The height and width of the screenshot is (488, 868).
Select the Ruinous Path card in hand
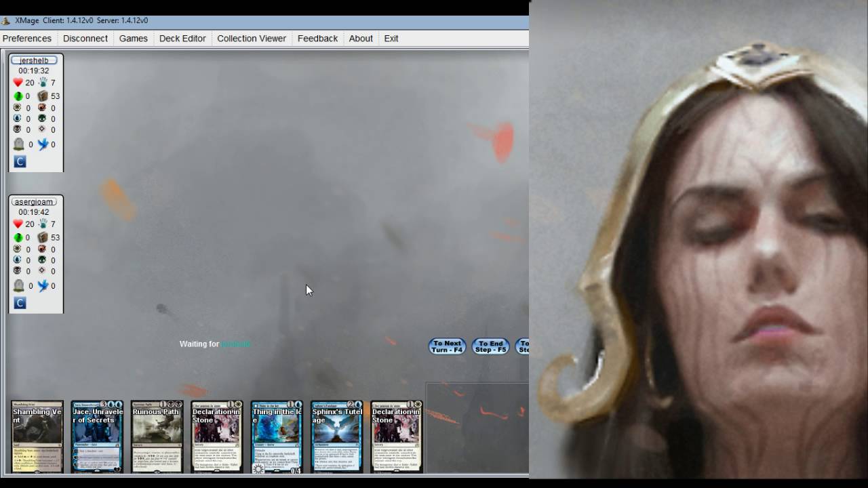click(157, 436)
